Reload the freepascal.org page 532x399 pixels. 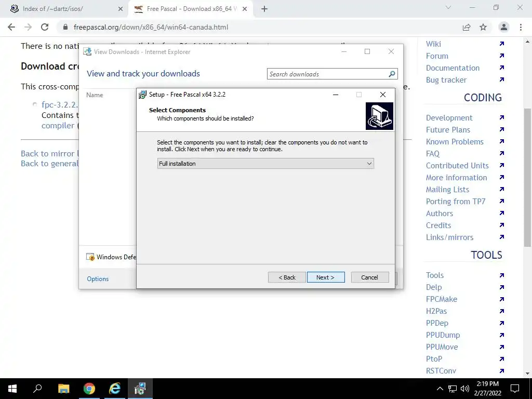(45, 27)
